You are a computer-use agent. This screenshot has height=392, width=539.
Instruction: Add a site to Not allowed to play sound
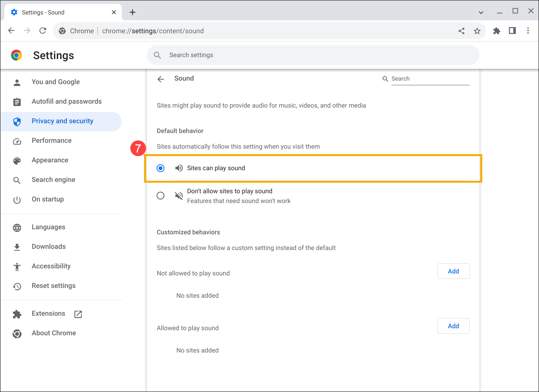(x=453, y=271)
